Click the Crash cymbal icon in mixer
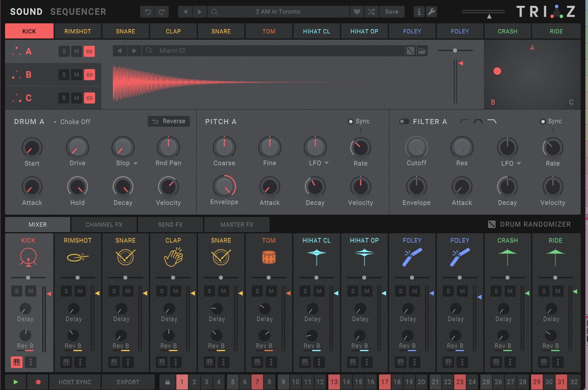Image resolution: width=588 pixels, height=390 pixels. 507,257
